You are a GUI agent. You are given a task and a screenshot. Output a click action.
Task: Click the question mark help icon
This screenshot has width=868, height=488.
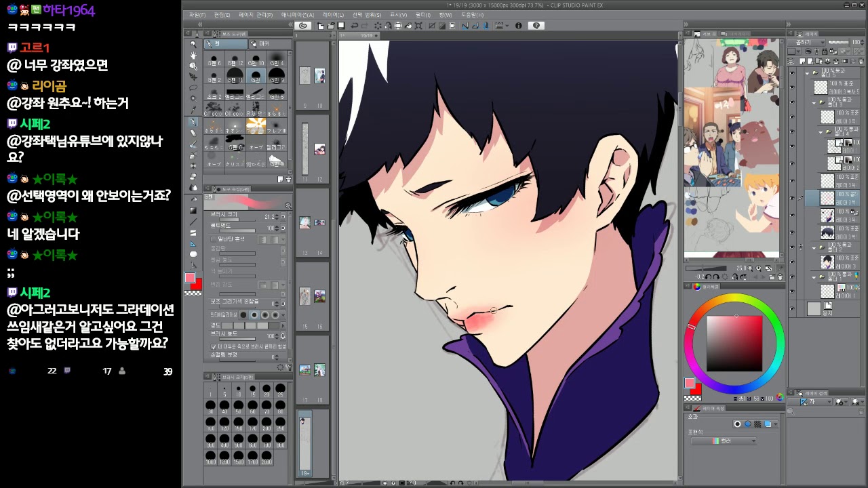536,26
